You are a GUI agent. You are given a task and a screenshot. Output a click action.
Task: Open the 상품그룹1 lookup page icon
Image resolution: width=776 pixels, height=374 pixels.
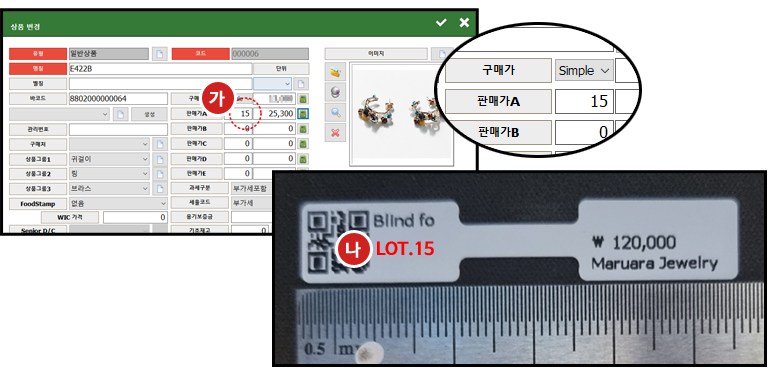point(159,159)
